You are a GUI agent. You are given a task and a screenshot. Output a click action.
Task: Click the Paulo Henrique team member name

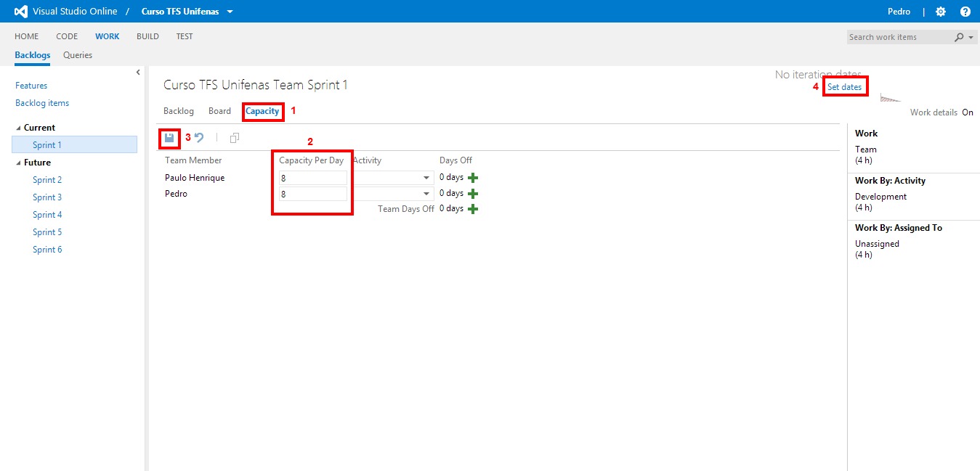(x=195, y=178)
